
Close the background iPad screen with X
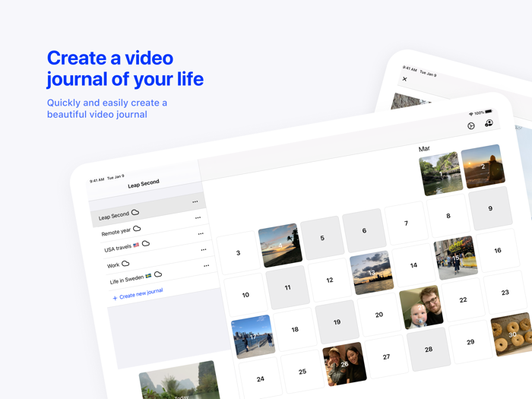[404, 79]
